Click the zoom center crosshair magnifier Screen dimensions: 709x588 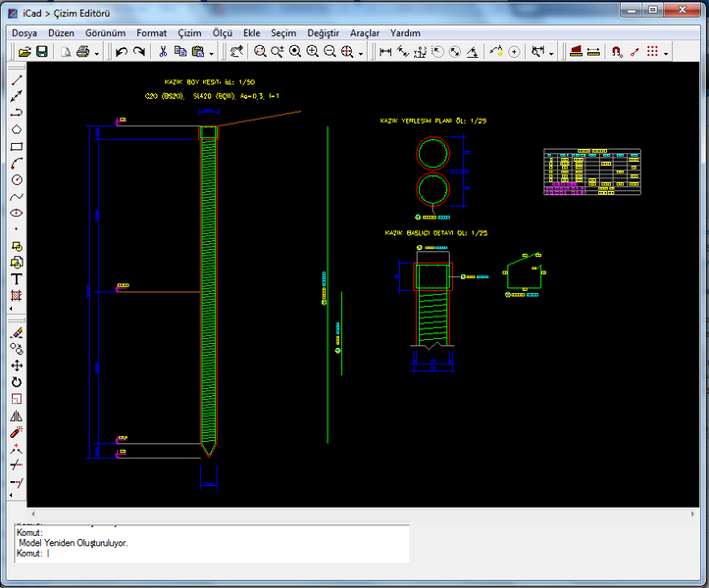point(347,52)
